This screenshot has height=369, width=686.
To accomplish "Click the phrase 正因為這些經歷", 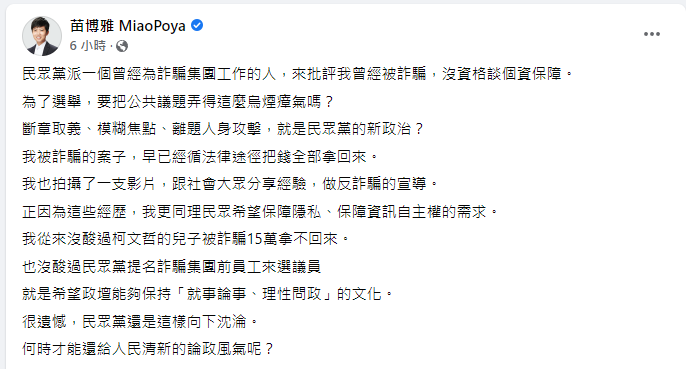I will tap(74, 211).
